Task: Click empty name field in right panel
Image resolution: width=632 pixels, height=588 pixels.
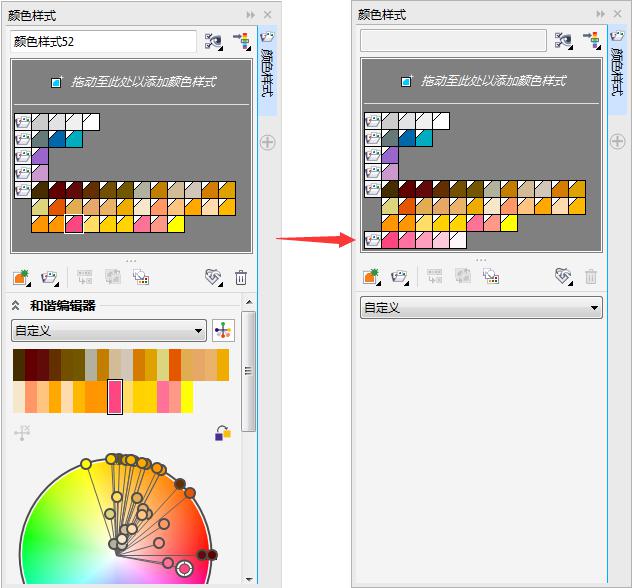Action: [x=453, y=40]
